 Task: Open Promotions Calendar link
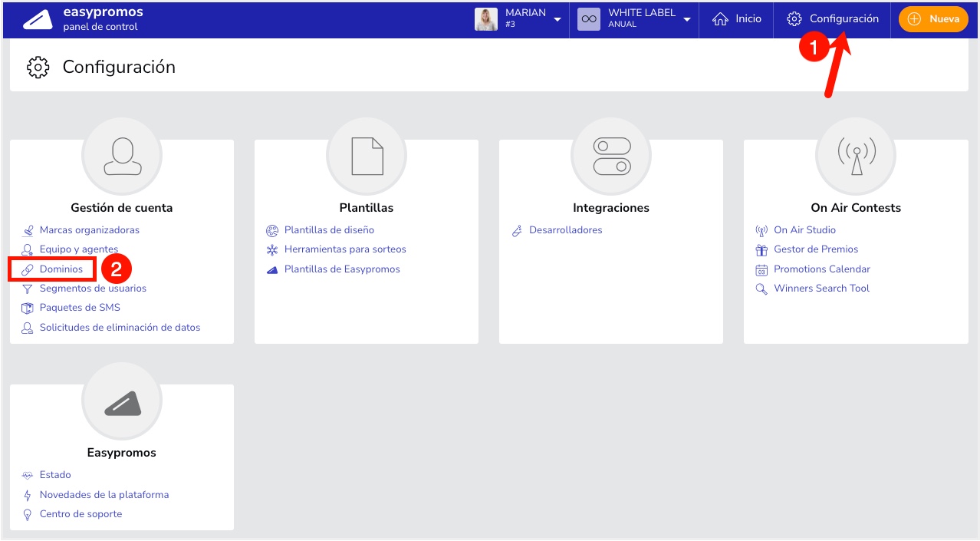click(x=822, y=269)
